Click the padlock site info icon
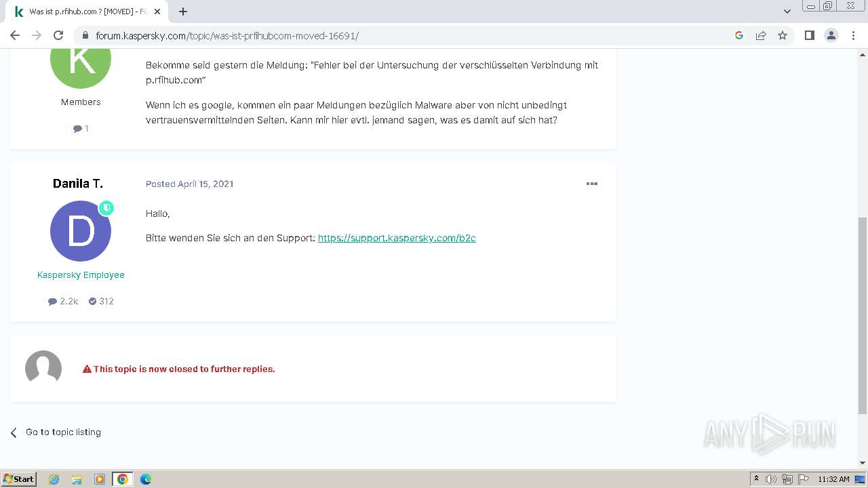868x488 pixels. 85,35
